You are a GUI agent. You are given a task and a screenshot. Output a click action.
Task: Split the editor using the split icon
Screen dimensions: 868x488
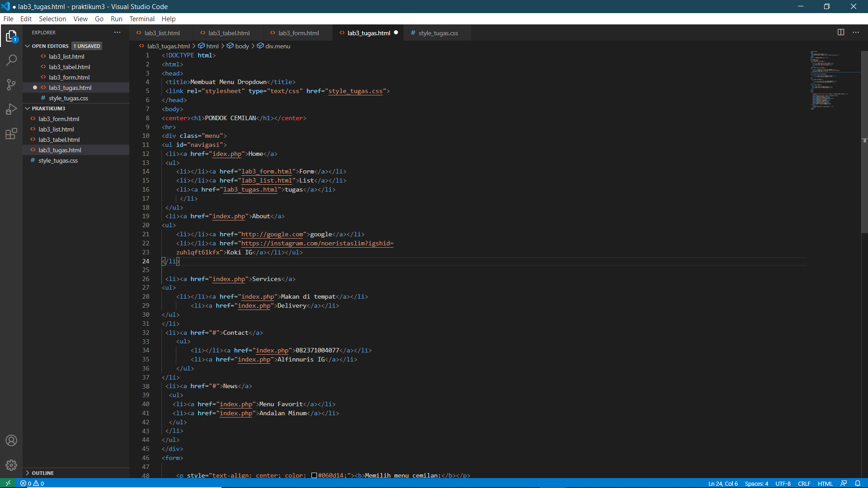click(x=841, y=32)
